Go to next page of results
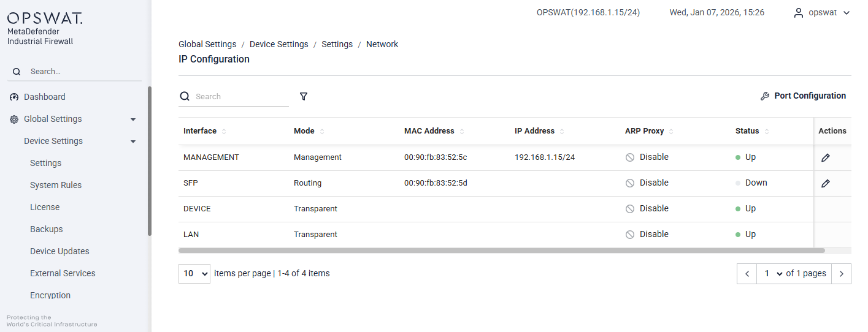868x332 pixels. (x=841, y=274)
